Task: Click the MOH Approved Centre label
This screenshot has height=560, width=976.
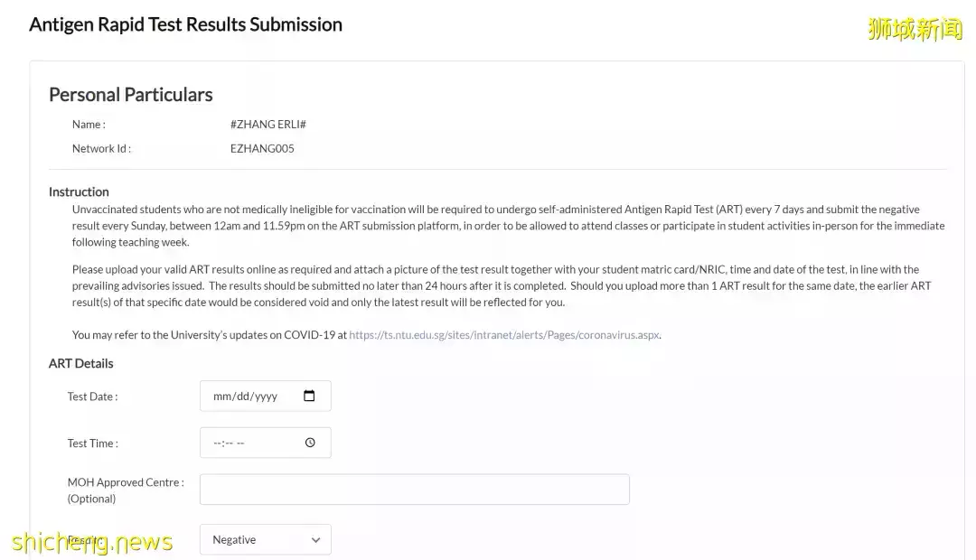Action: coord(126,483)
